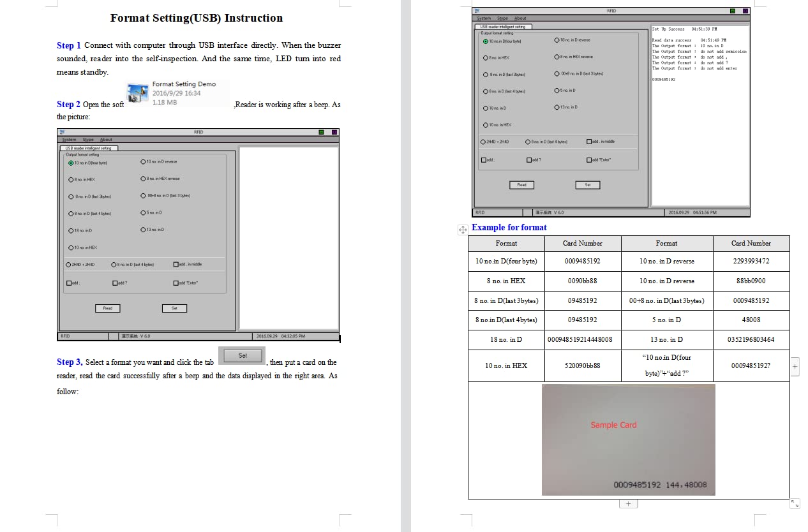Screen dimensions: 808x532
Task: Click the plus icon below the table to add a row
Action: [628, 503]
